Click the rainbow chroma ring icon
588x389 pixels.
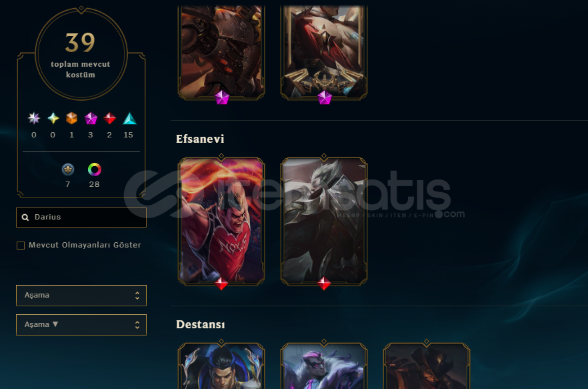(x=95, y=169)
